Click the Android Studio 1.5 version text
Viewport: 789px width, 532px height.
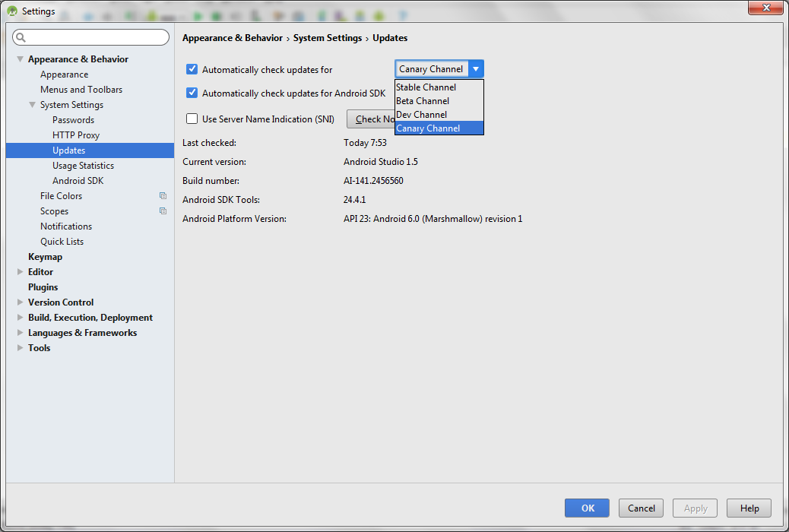[380, 162]
